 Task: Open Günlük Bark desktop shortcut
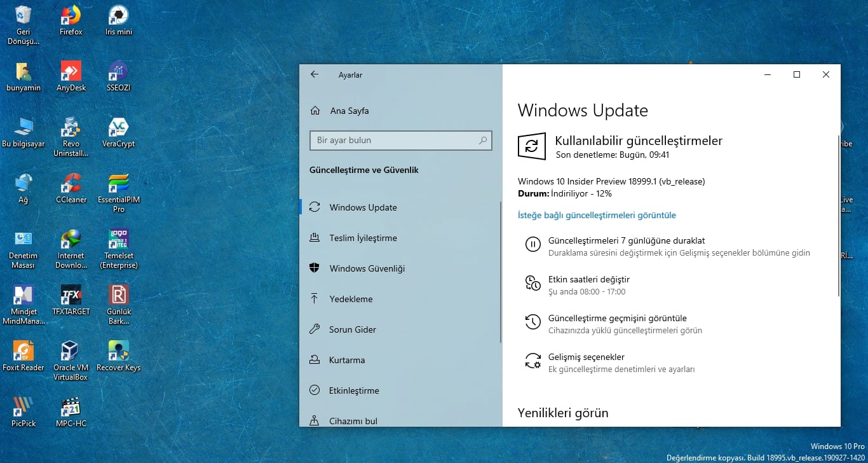(119, 305)
